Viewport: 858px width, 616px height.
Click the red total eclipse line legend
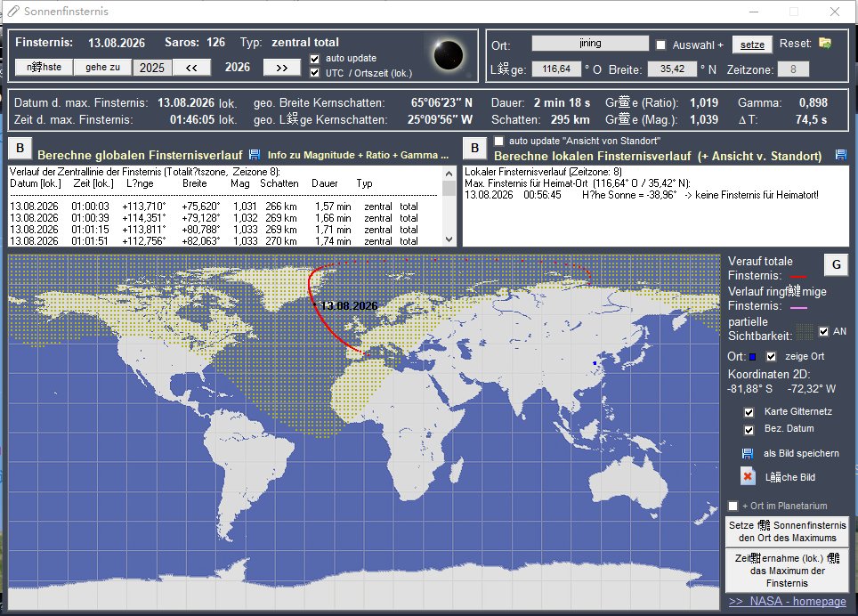tap(797, 277)
